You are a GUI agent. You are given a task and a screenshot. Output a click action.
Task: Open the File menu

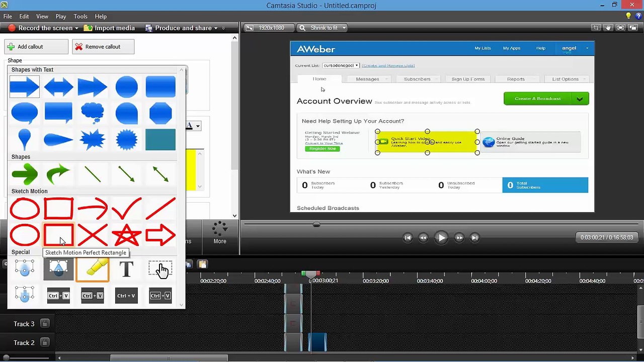[8, 17]
